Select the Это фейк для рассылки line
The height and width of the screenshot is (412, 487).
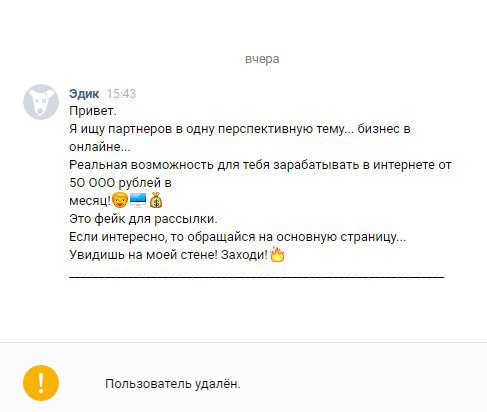(x=143, y=219)
